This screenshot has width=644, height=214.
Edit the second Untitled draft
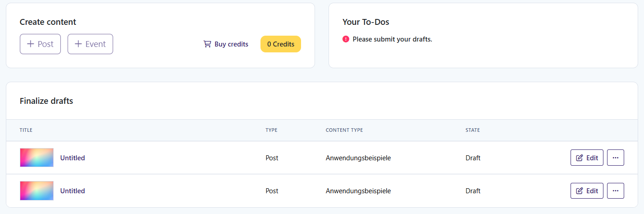point(587,191)
